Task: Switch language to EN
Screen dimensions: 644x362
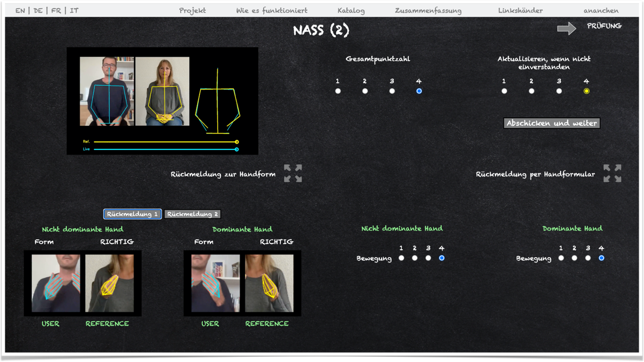Action: pyautogui.click(x=20, y=11)
